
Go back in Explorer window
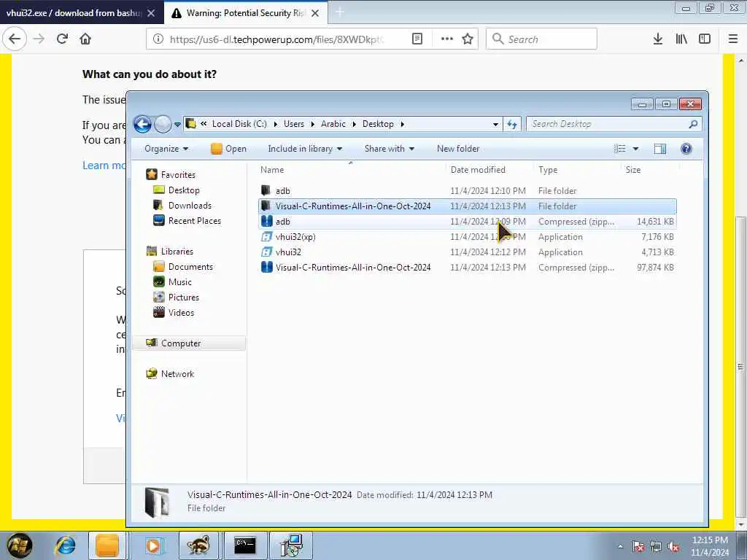click(x=142, y=124)
